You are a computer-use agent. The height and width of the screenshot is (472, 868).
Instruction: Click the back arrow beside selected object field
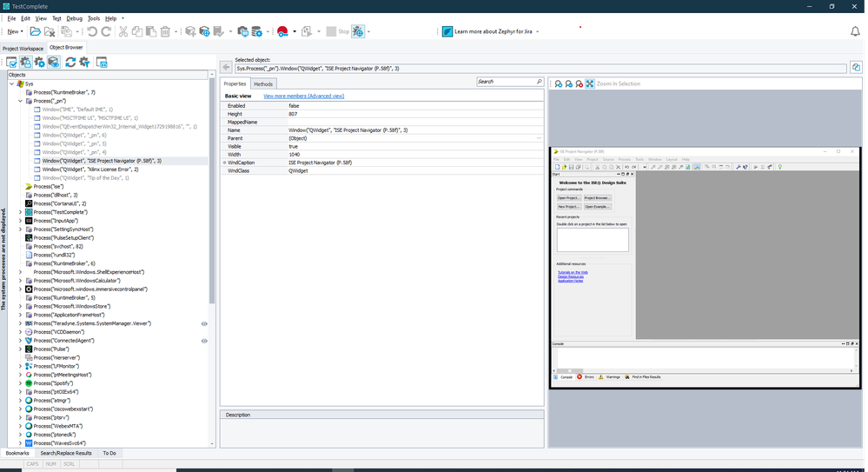[226, 67]
